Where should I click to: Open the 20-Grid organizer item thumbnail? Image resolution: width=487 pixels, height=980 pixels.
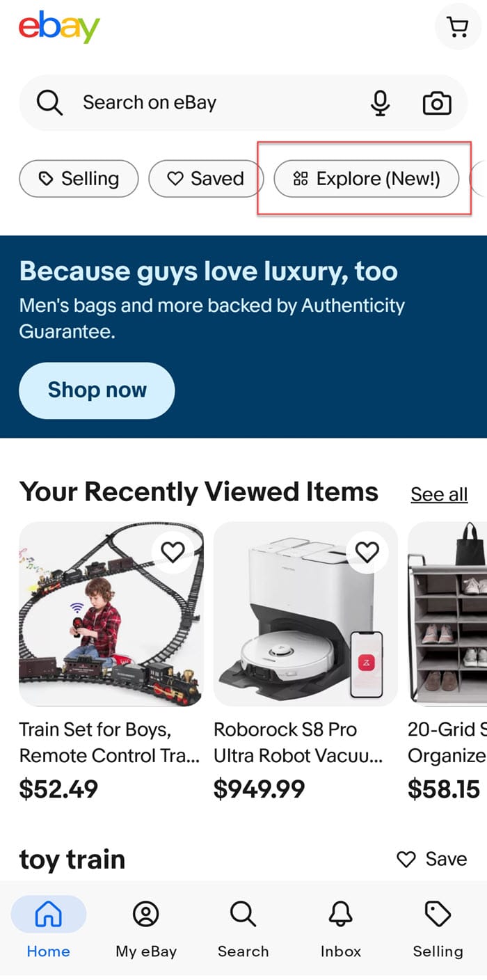[x=447, y=614]
